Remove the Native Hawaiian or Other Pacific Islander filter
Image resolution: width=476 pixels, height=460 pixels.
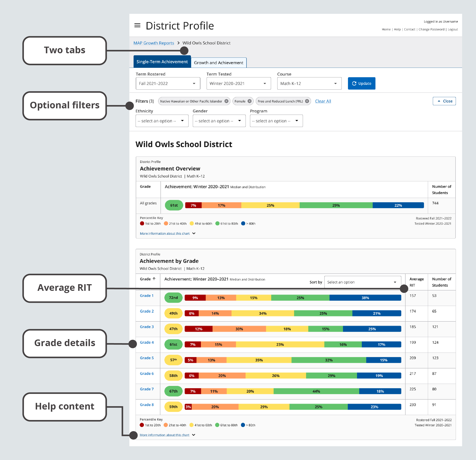click(x=226, y=101)
